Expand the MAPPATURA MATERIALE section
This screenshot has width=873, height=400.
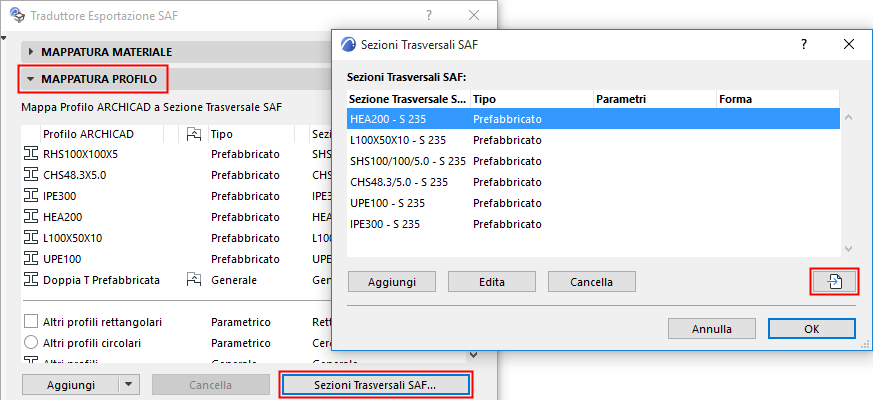[x=32, y=52]
